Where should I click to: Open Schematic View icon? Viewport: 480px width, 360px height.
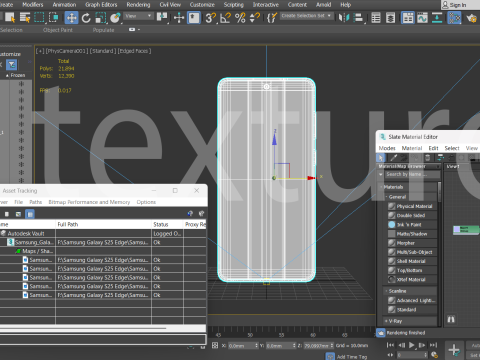pos(437,17)
